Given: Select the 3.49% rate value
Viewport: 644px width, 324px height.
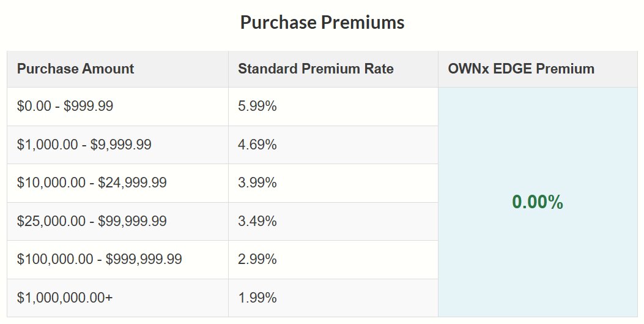Looking at the screenshot, I should click(x=257, y=221).
